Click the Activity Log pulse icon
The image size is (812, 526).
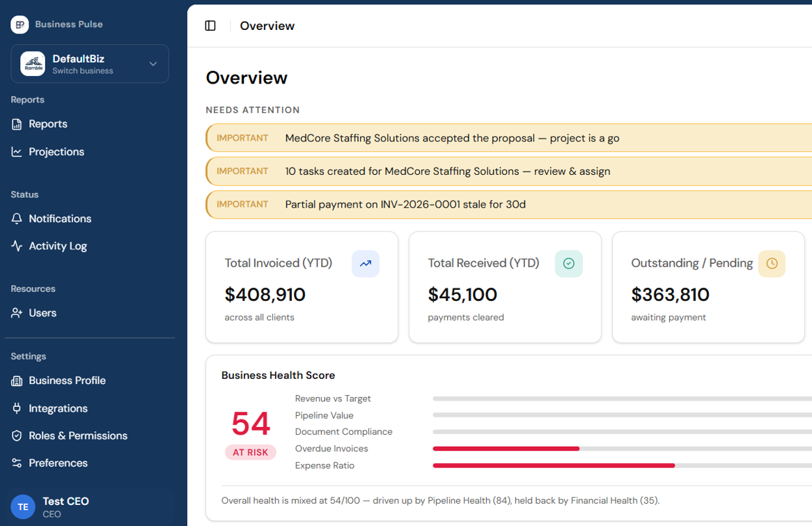click(x=17, y=246)
